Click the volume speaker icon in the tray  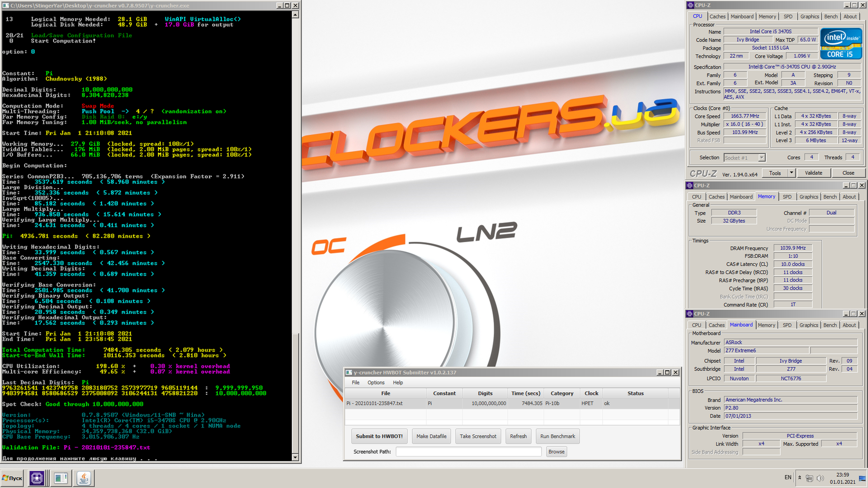tap(820, 478)
